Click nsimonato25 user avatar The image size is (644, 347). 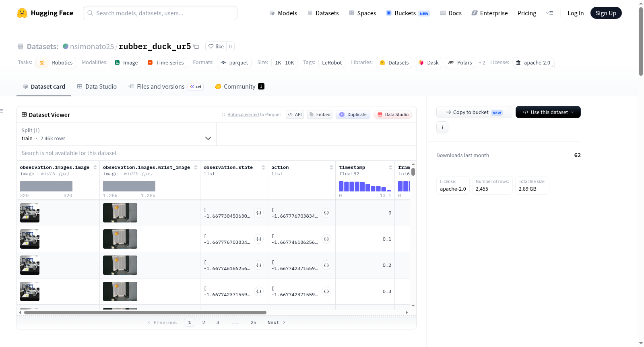coord(66,46)
